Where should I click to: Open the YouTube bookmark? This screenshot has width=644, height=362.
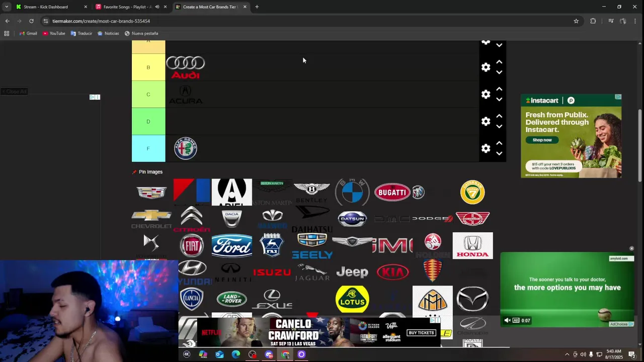tap(54, 34)
